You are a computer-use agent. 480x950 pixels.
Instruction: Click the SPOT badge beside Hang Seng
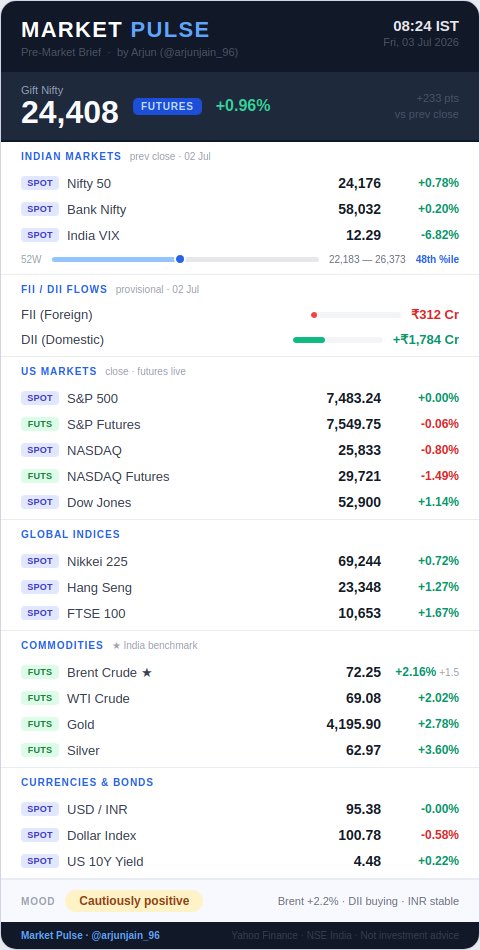(x=40, y=587)
